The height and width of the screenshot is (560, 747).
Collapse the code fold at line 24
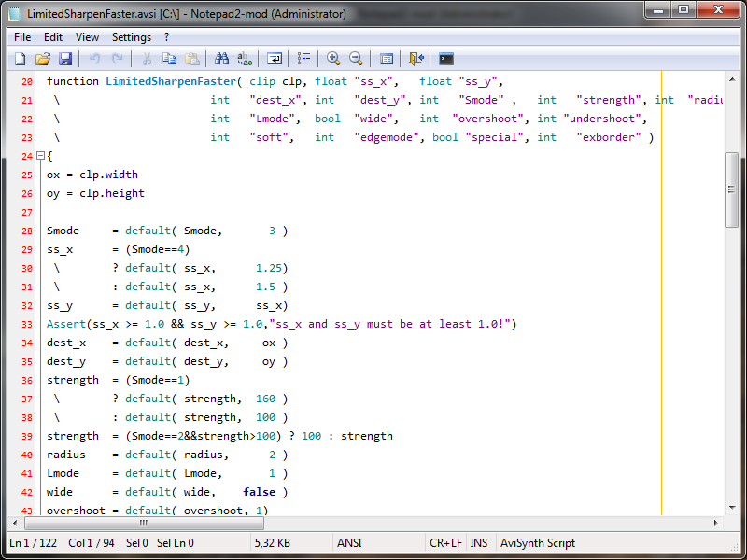[40, 156]
